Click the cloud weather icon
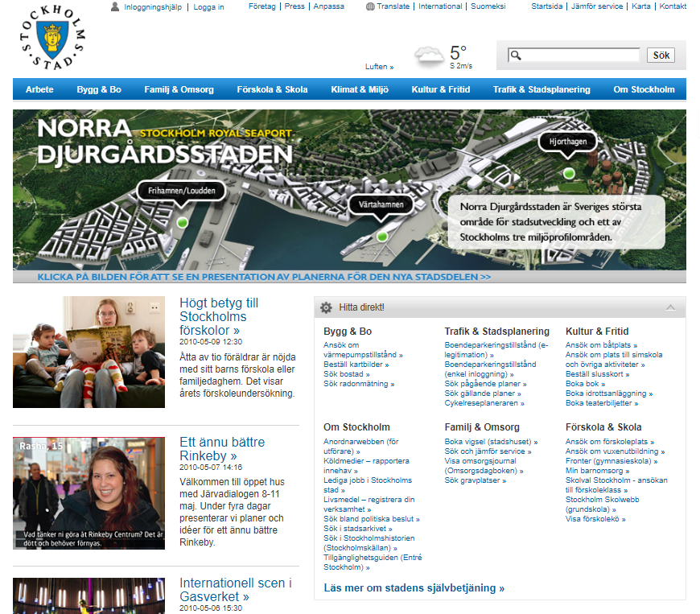Screen dimensions: 700x614 pos(430,56)
